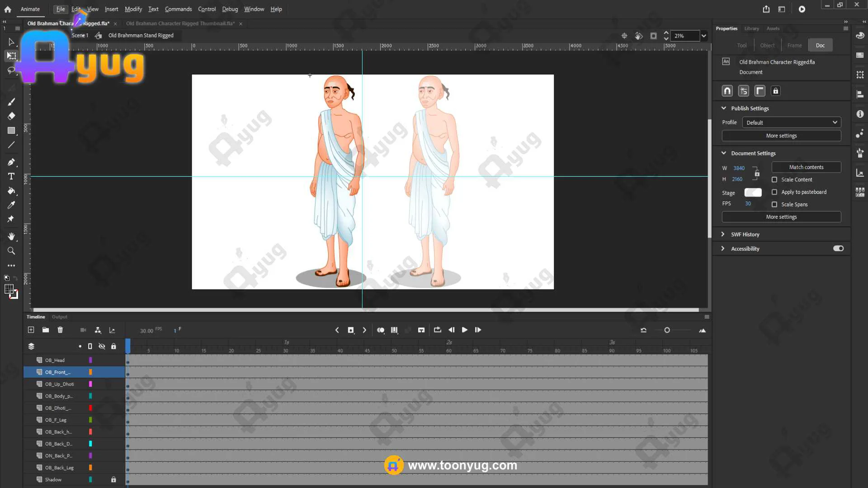Select the Paint Bucket tool

coord(11,191)
